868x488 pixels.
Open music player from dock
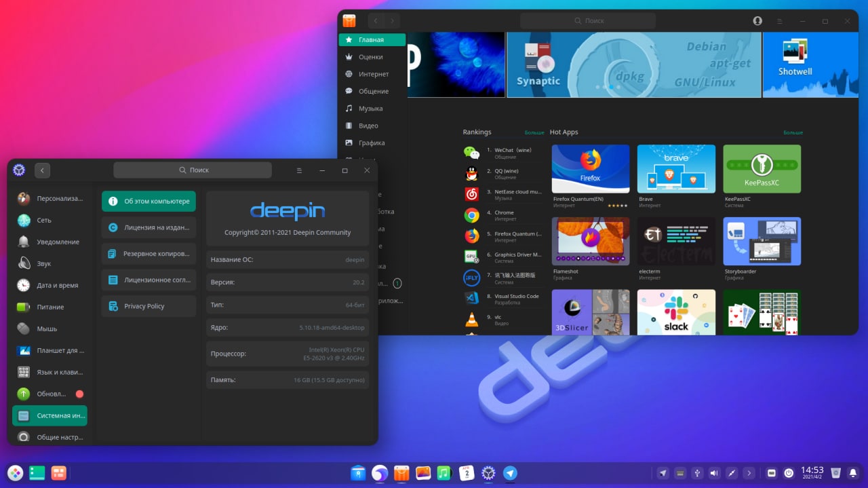(x=444, y=473)
